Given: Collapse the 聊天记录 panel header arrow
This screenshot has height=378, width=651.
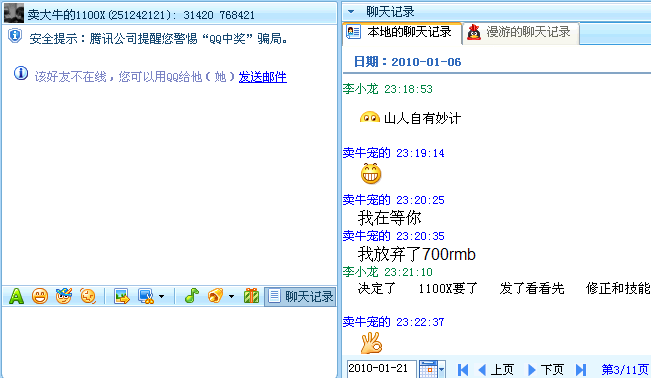Looking at the screenshot, I should (x=351, y=12).
